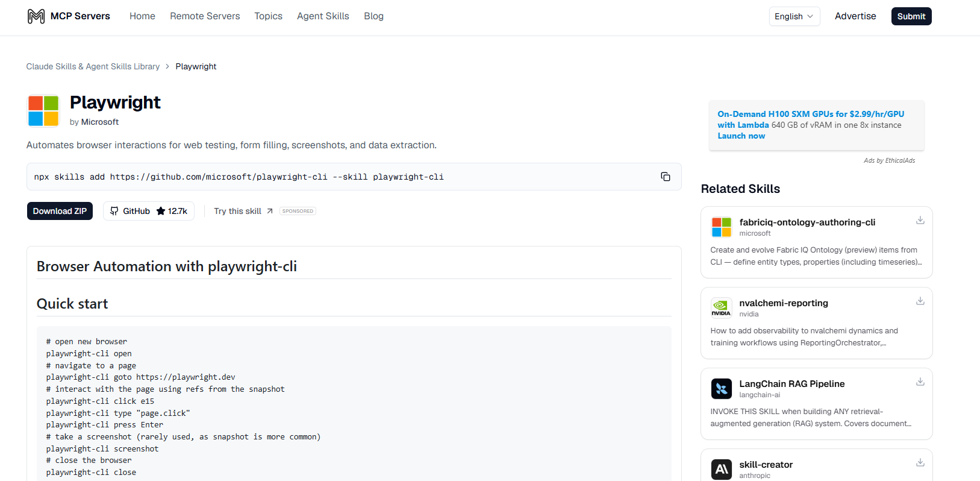Screen dimensions: 980x481
Task: Click the external arrow after Try this skill
Action: click(270, 211)
